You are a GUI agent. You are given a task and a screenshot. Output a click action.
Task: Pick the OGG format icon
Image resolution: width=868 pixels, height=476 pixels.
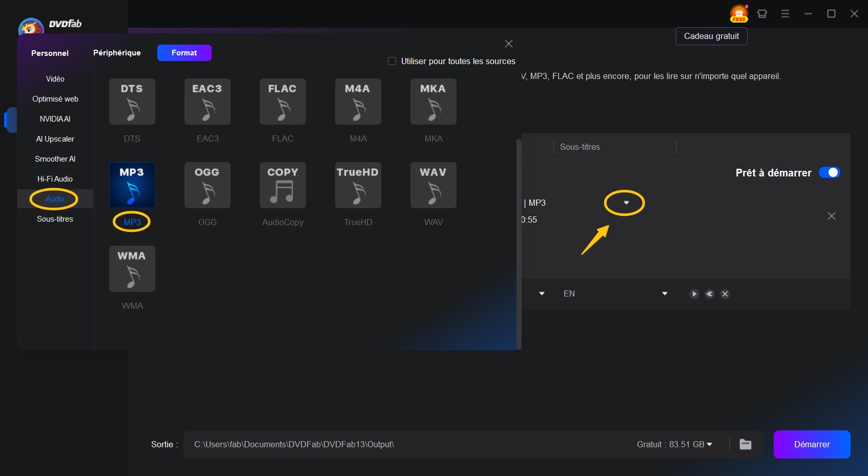click(x=208, y=185)
